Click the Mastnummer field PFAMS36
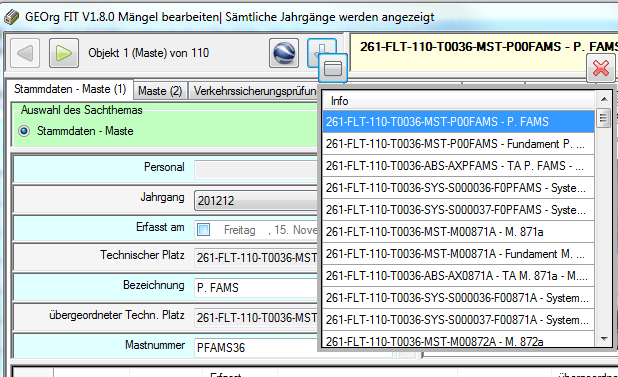Viewport: 618px width, 377px height. pyautogui.click(x=256, y=347)
